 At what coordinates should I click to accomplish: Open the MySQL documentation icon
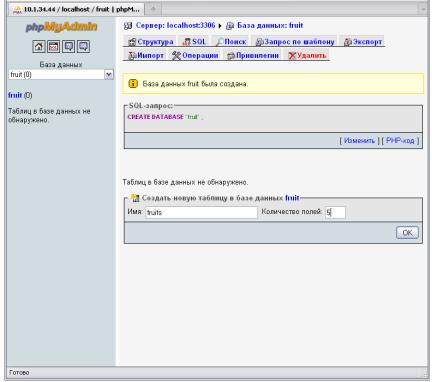83,47
